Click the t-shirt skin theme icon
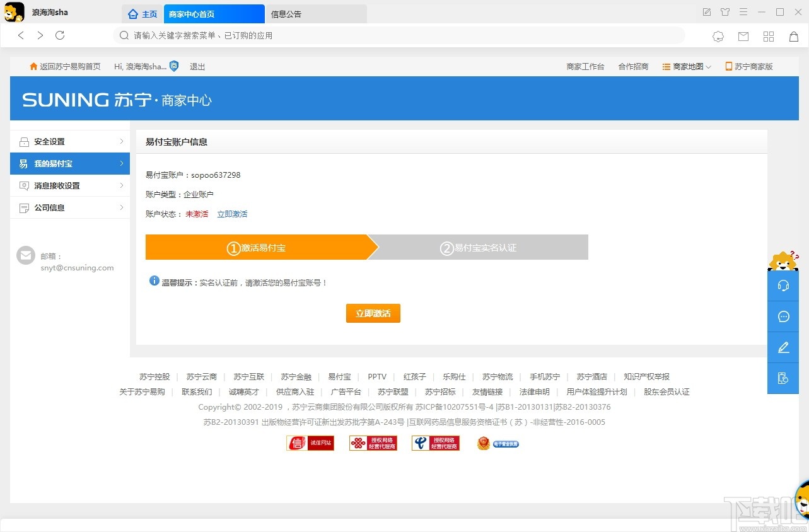809x532 pixels. pyautogui.click(x=725, y=12)
